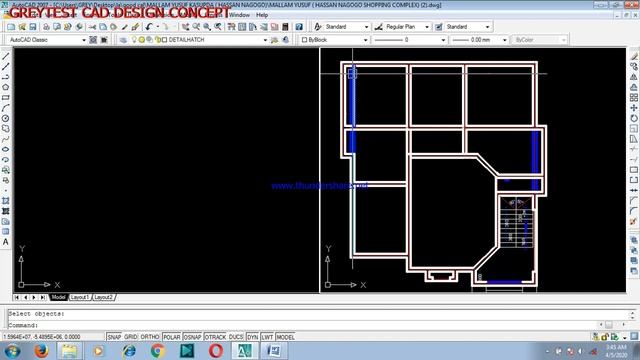Toggle GRID display in status bar

coord(131,337)
